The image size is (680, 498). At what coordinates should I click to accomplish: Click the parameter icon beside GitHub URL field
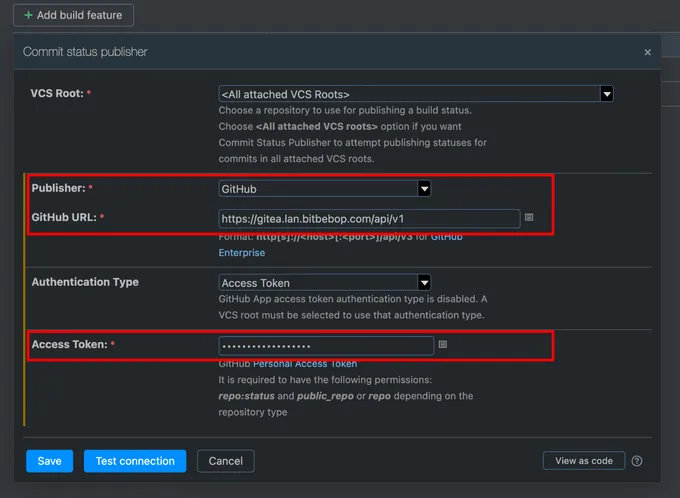(x=529, y=217)
